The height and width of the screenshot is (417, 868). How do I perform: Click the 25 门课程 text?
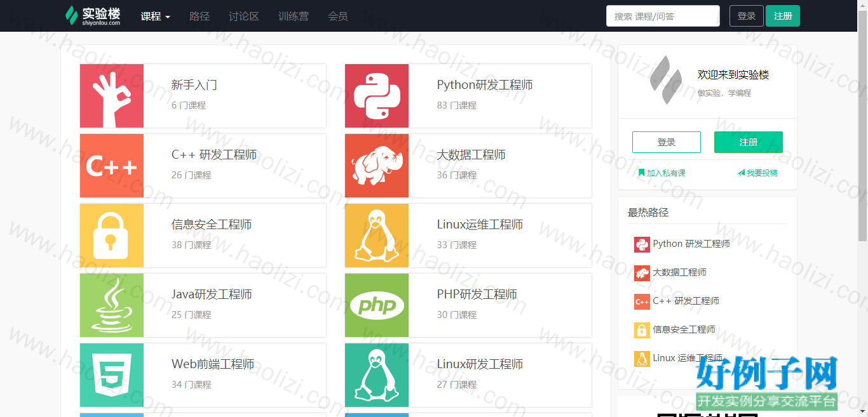[x=191, y=315]
